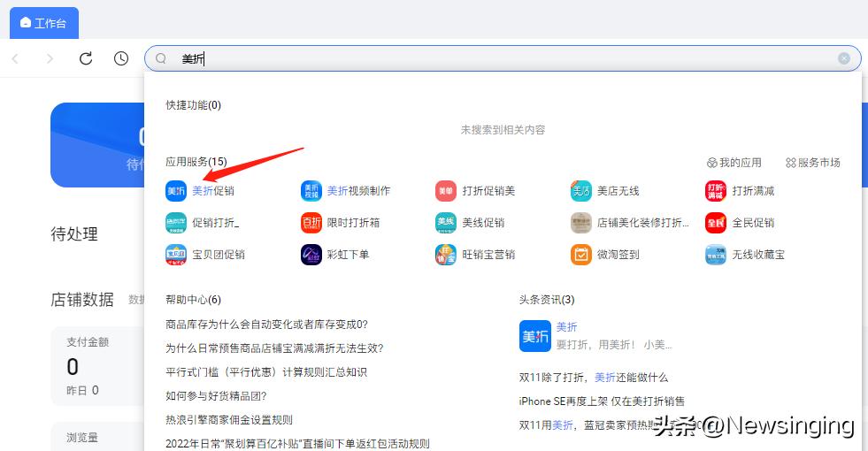The height and width of the screenshot is (451, 868).
Task: Select the 打折满减 text label
Action: (753, 191)
